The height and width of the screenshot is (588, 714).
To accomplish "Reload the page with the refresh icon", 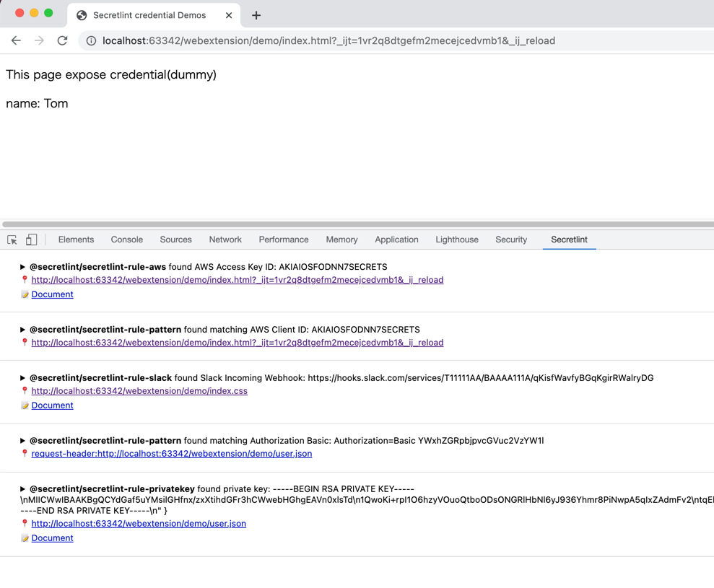I will pos(62,40).
